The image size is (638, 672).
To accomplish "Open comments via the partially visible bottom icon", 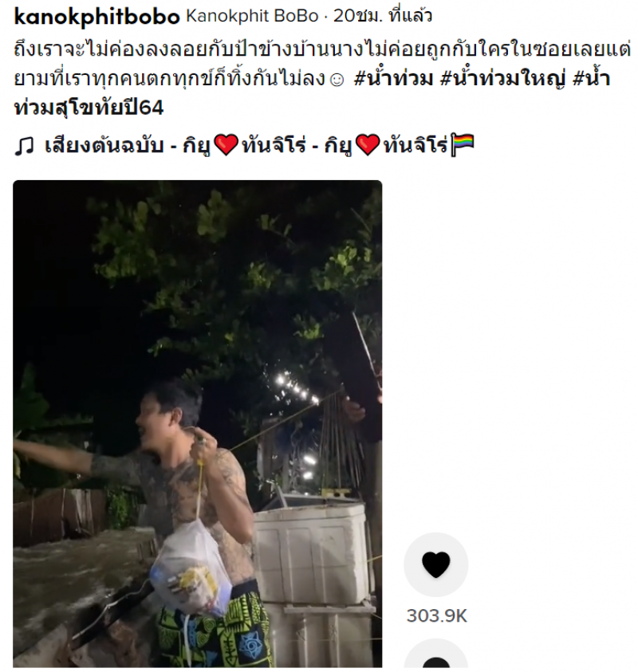I will pyautogui.click(x=435, y=655).
